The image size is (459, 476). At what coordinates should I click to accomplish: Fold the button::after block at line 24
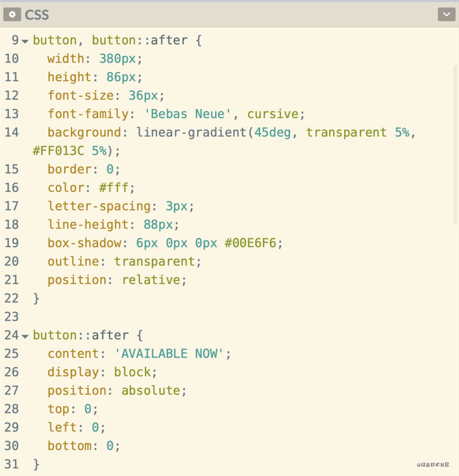25,336
